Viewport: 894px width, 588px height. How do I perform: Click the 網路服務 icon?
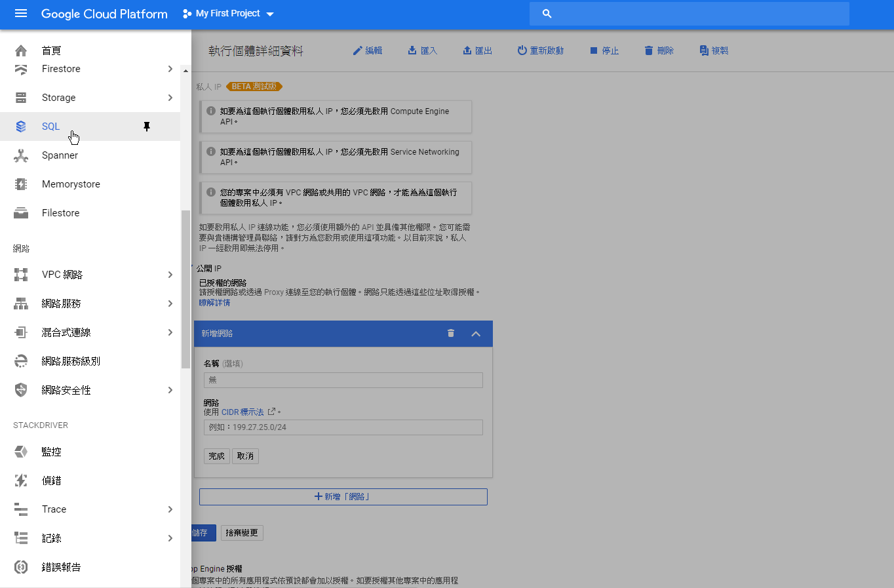(x=21, y=304)
